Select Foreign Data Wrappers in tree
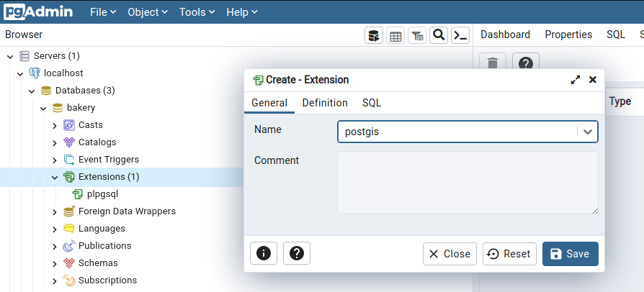Viewport: 644px width, 292px height. click(x=127, y=211)
